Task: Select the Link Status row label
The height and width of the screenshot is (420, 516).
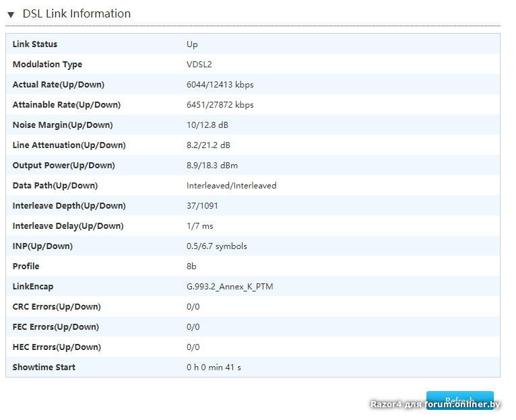Action: 35,44
